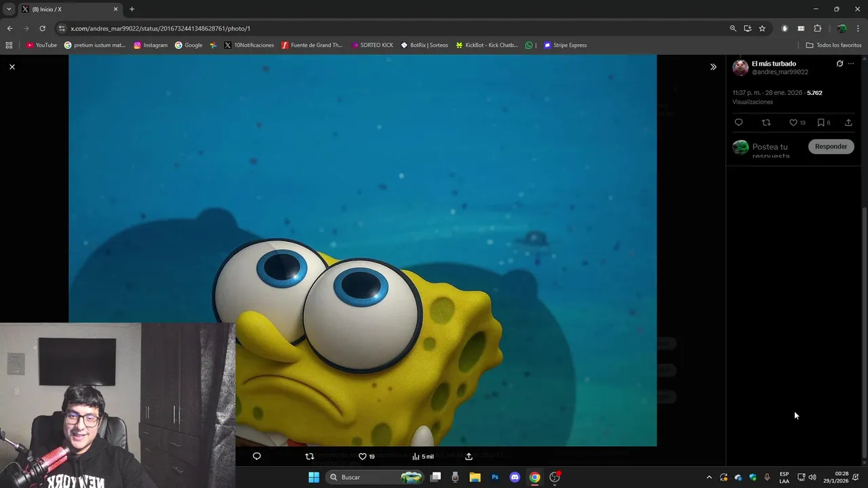This screenshot has width=868, height=488.
Task: Open the apps grid in bookmarks bar
Action: [x=9, y=45]
